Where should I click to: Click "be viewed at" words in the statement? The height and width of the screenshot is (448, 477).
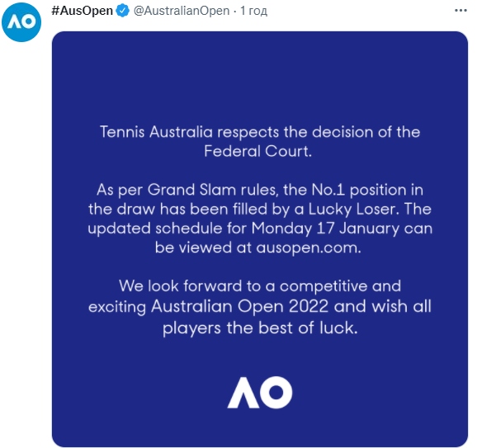point(203,248)
